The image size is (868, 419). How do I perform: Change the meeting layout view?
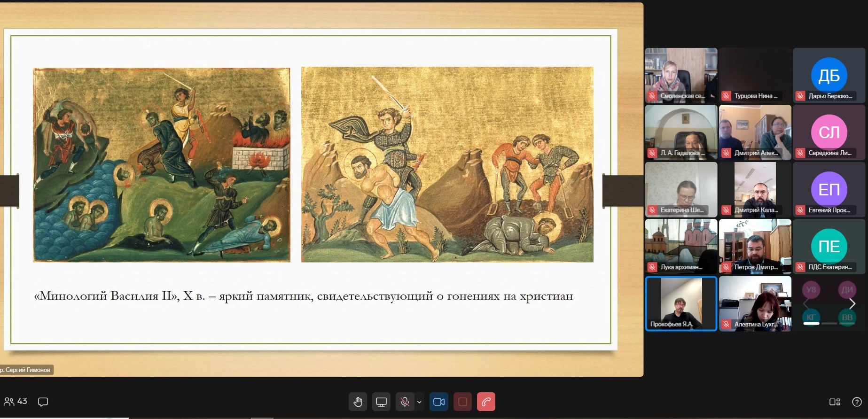pyautogui.click(x=835, y=402)
